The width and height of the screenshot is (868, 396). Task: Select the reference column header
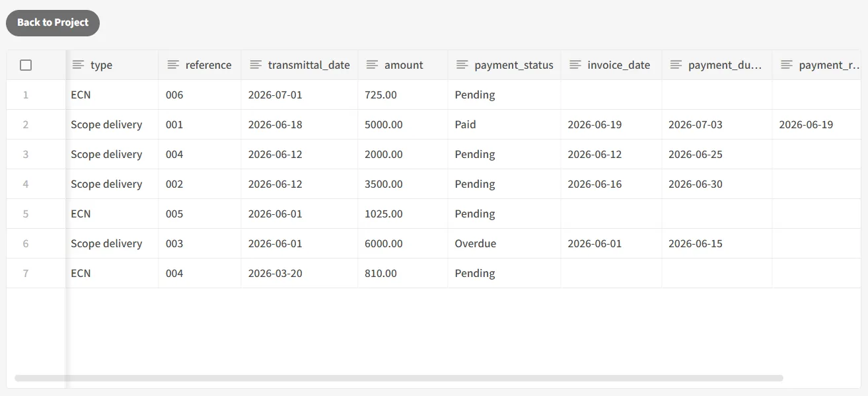point(200,65)
